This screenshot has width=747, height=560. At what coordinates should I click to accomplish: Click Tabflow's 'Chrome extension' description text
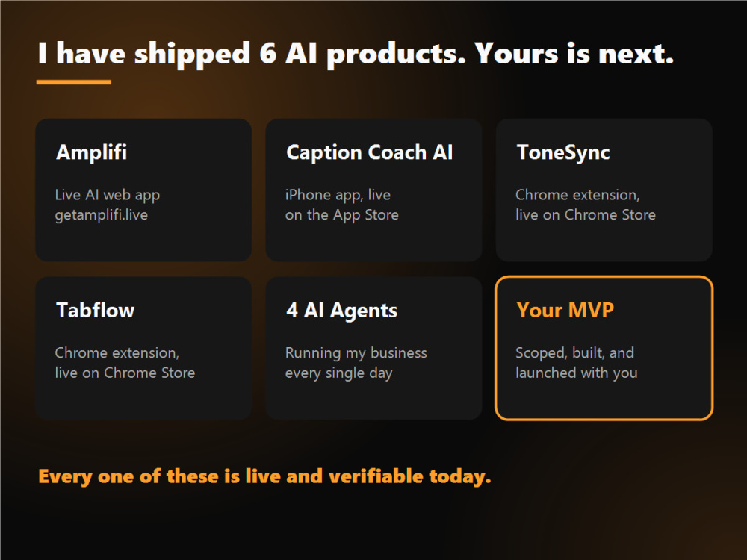(x=117, y=353)
